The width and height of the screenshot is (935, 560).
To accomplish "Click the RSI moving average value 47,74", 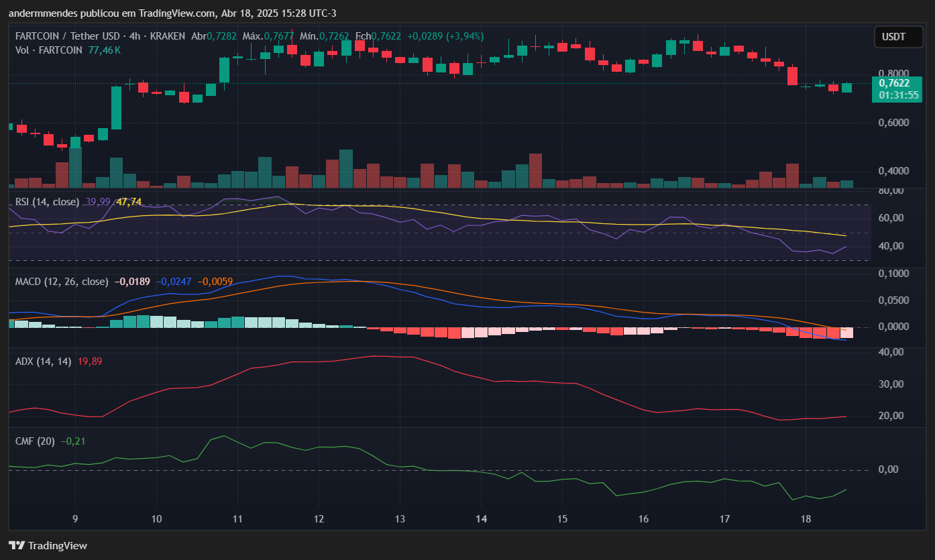I will (x=129, y=201).
